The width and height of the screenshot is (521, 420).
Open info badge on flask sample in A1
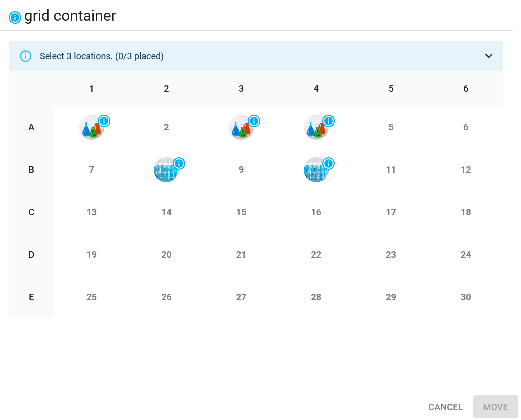pos(104,121)
